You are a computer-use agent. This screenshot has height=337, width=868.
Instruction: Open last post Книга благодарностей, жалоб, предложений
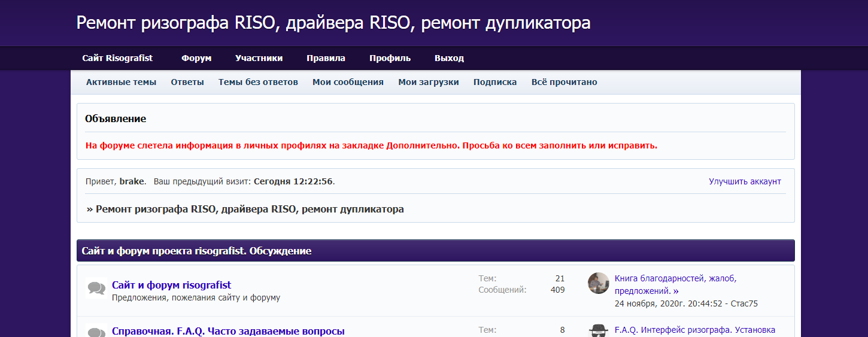click(x=676, y=284)
